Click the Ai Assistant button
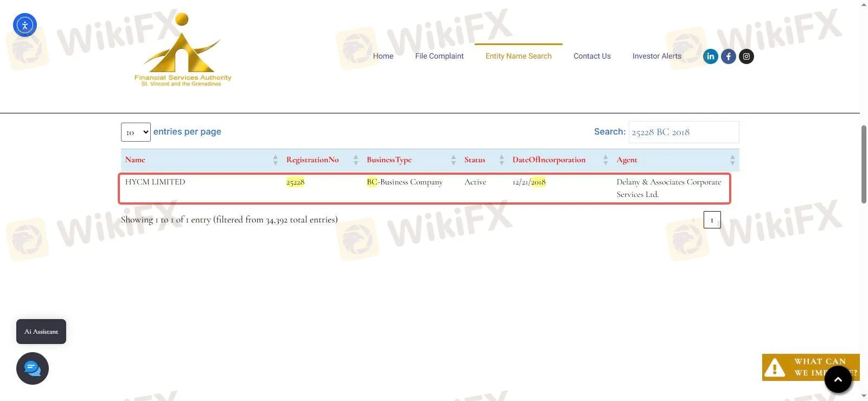The image size is (868, 401). [41, 332]
